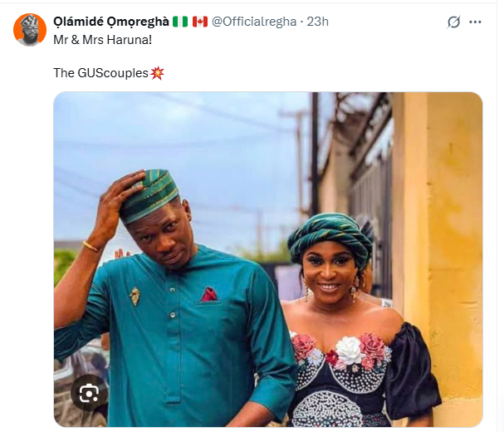Viewport: 504px width, 432px height.
Task: Click the collision emoji after GUScouples
Action: click(x=157, y=73)
